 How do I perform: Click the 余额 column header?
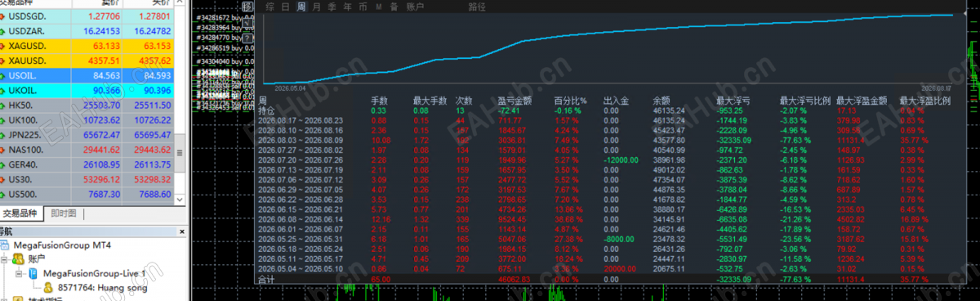pyautogui.click(x=661, y=101)
